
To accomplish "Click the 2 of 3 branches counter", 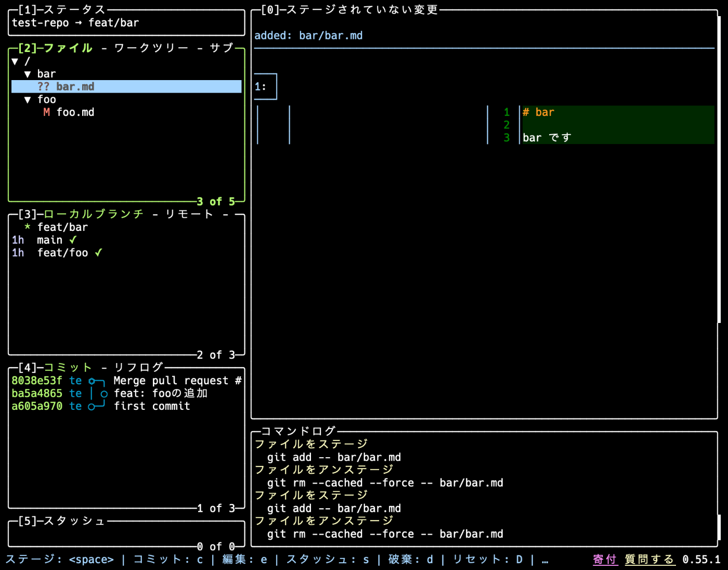I will [x=216, y=355].
